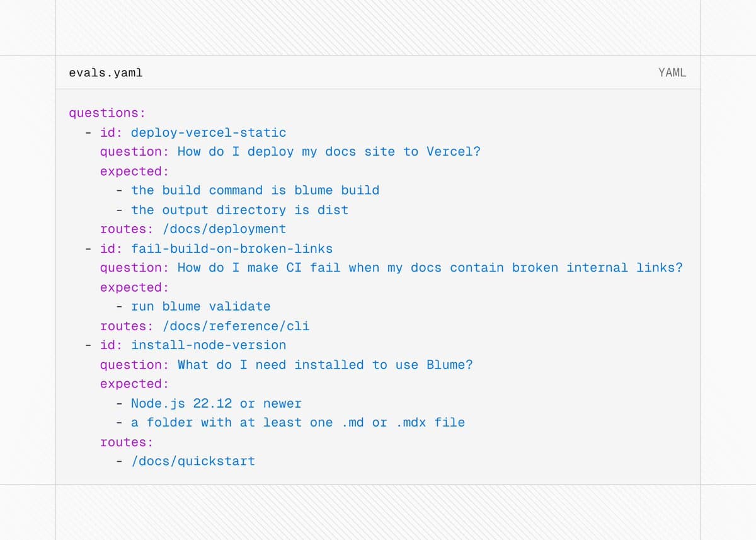Click the question about CI failing on broken links

click(x=430, y=267)
